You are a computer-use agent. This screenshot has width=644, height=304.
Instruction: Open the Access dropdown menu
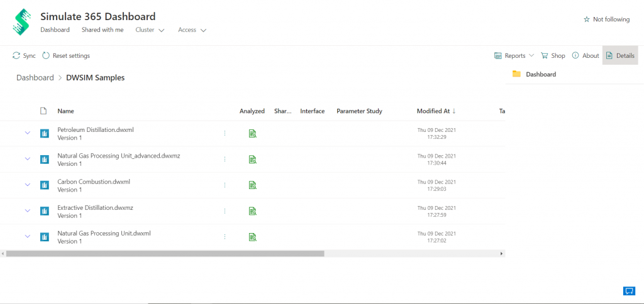click(192, 30)
